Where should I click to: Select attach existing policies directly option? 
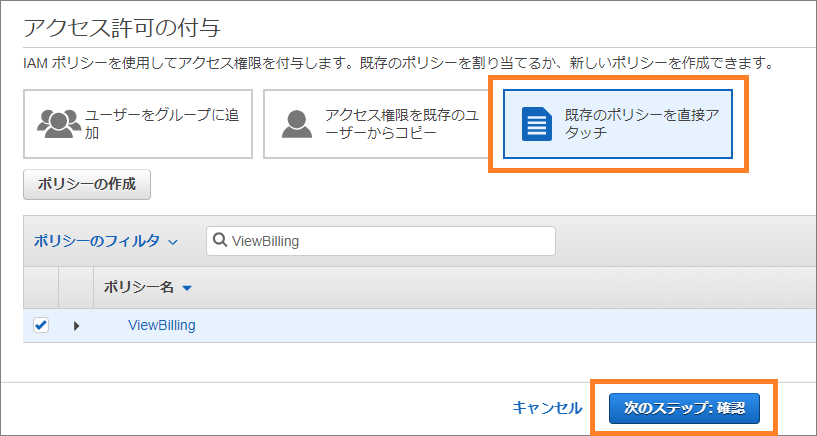click(x=618, y=124)
